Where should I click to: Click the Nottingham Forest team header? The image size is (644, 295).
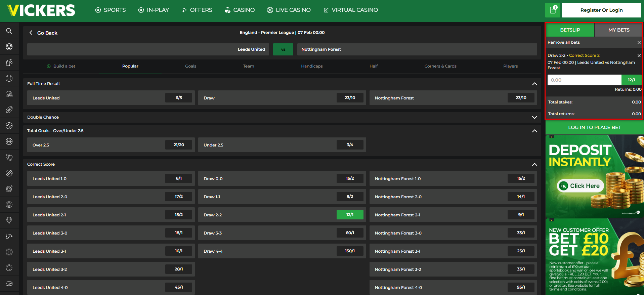[x=417, y=49]
